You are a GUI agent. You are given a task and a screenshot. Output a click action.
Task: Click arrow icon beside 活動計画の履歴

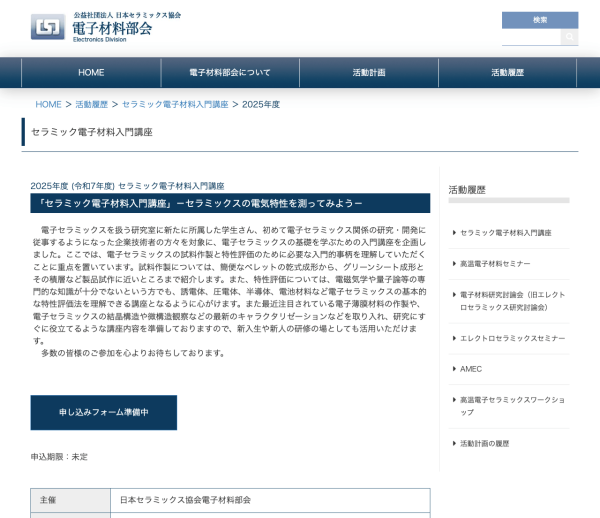point(454,443)
